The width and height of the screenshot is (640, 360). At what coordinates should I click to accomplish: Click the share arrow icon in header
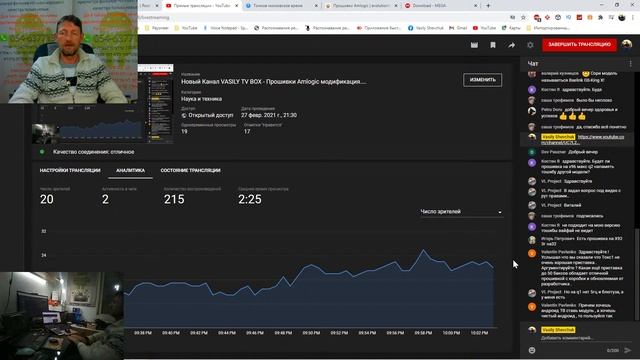point(511,45)
